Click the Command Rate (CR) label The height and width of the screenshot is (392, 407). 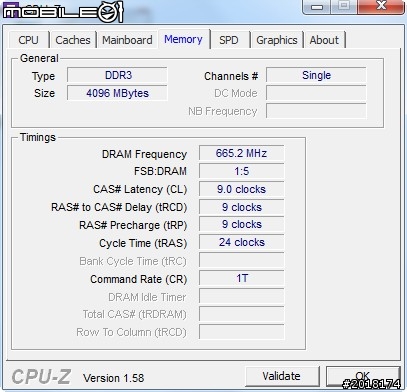coord(139,279)
